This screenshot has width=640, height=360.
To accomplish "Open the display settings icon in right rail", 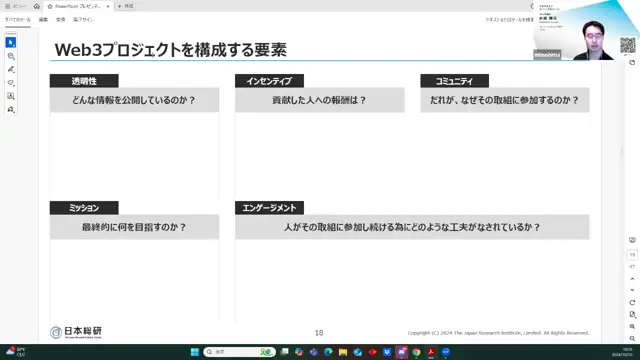I will tap(632, 240).
